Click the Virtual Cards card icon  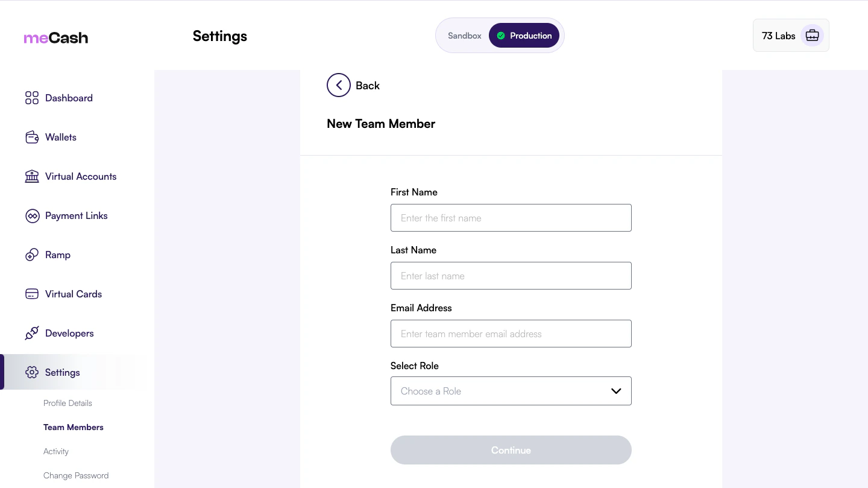point(32,294)
